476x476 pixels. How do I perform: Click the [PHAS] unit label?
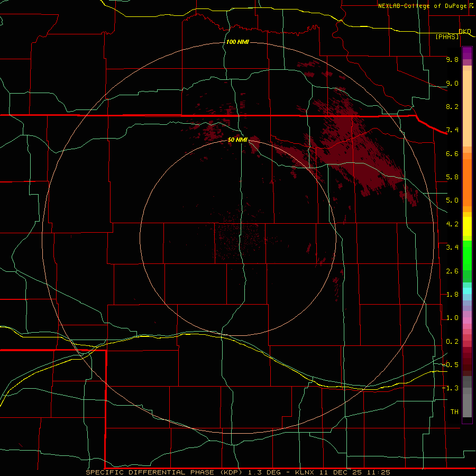(447, 36)
